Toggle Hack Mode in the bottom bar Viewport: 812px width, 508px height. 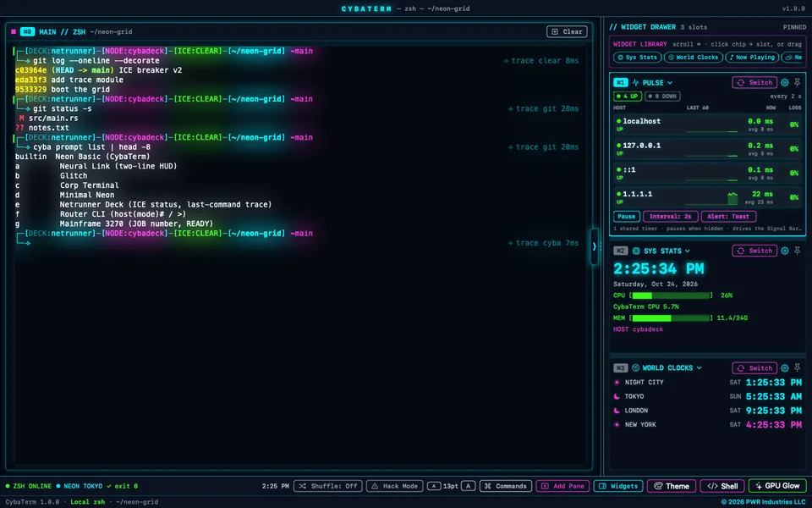tap(395, 486)
